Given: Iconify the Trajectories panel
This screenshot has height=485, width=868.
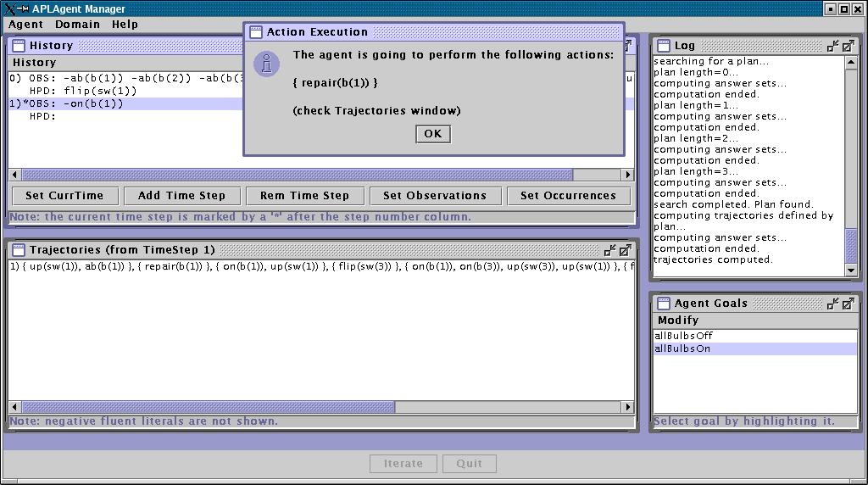Looking at the screenshot, I should click(x=610, y=250).
